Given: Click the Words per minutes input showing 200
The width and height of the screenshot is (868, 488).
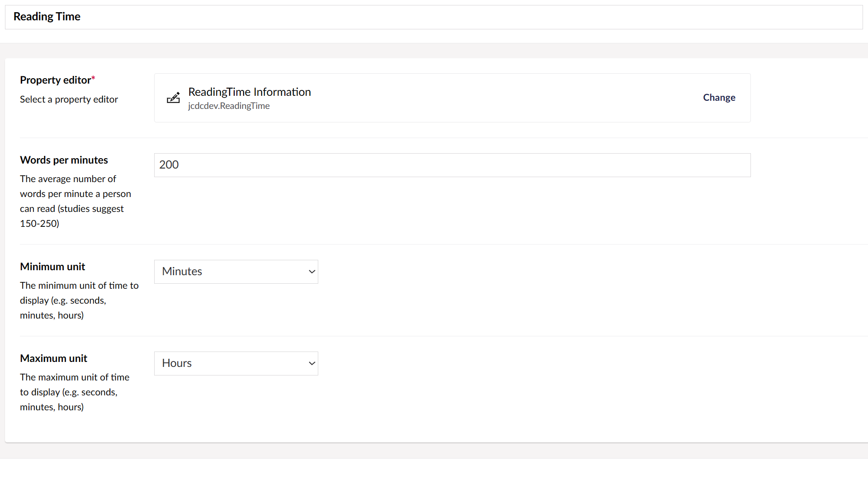Looking at the screenshot, I should [452, 165].
